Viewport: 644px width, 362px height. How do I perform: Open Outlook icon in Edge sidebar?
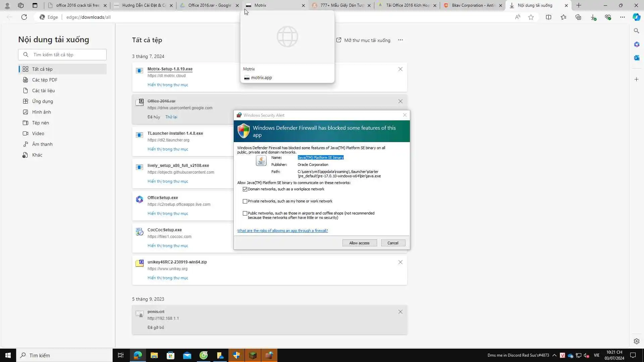coord(636,58)
